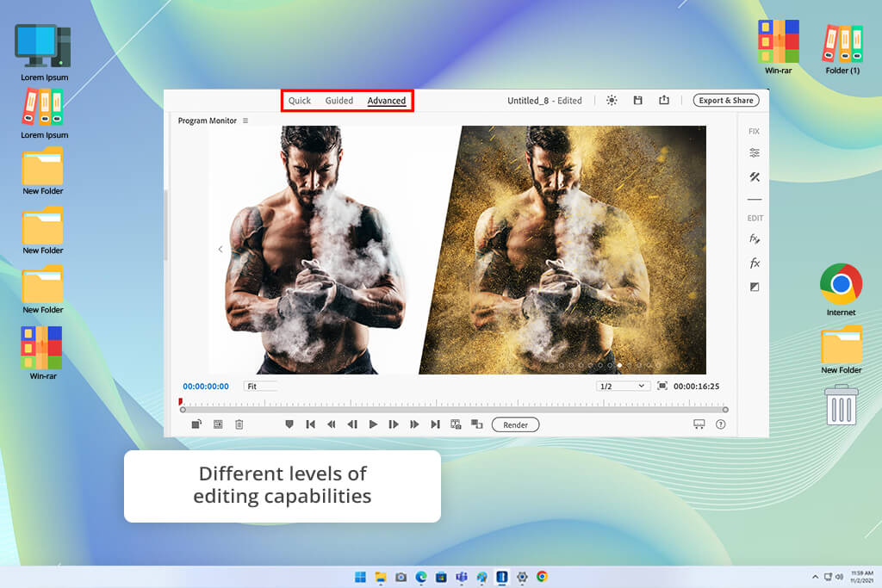Click the save project icon
The height and width of the screenshot is (588, 882).
tap(637, 101)
